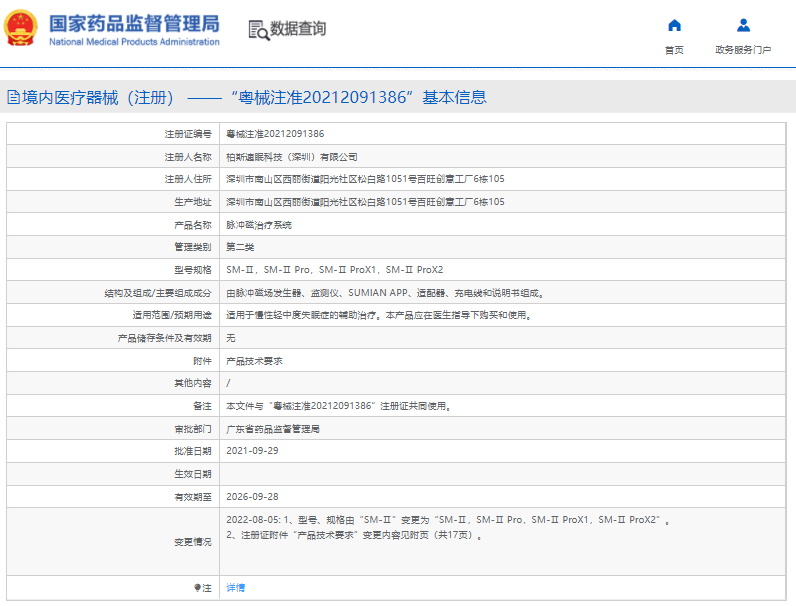Go to 首页 label

[674, 50]
